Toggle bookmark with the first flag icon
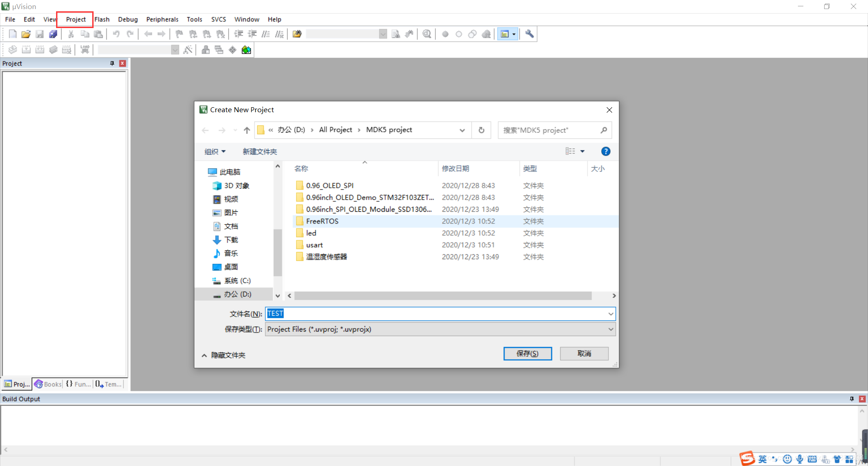868x466 pixels. [179, 34]
